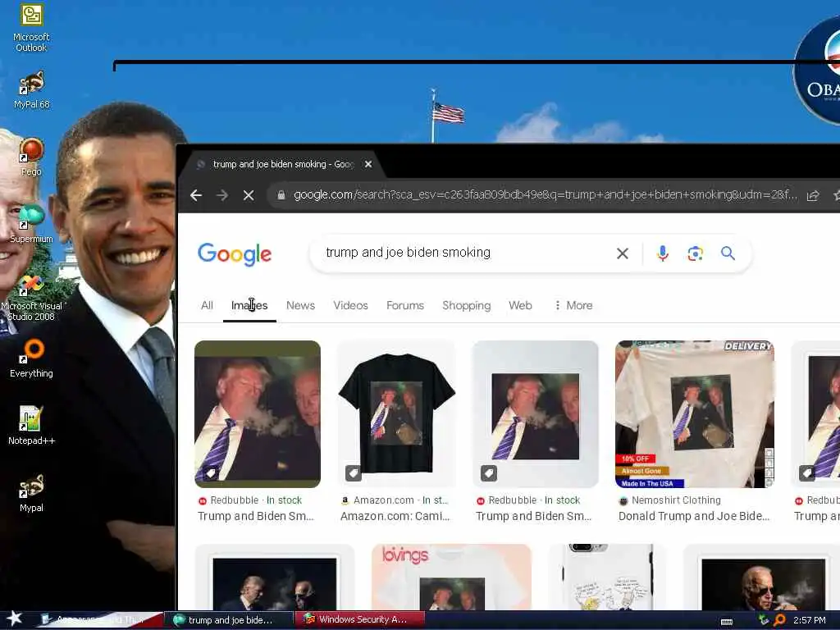This screenshot has height=630, width=840.
Task: Open Google Lens image search
Action: pyautogui.click(x=695, y=253)
